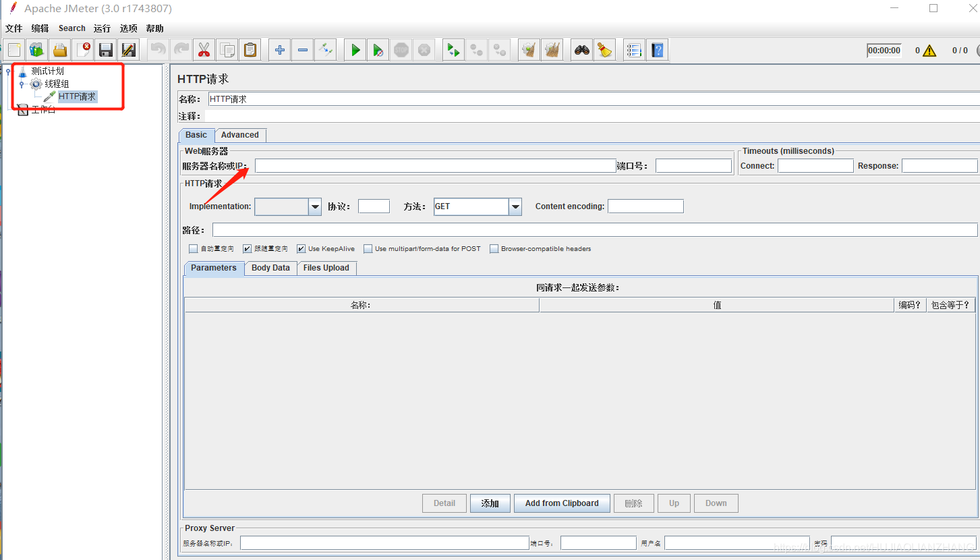Click the Save floppy disk icon
Image resolution: width=980 pixels, height=560 pixels.
106,50
